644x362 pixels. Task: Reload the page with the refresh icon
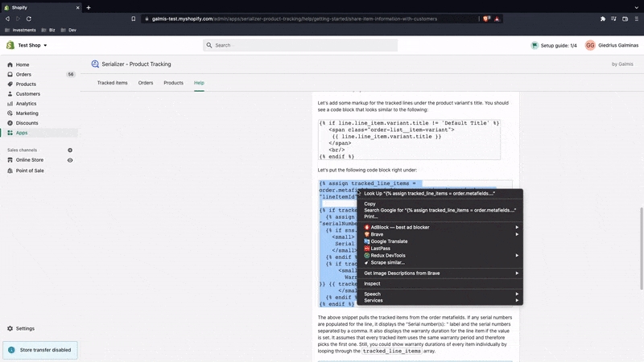point(30,19)
